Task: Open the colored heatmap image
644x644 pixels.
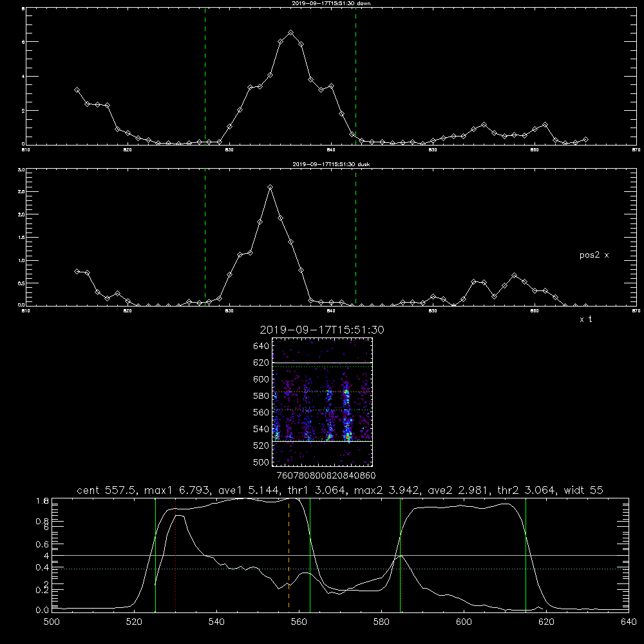Action: coord(323,402)
